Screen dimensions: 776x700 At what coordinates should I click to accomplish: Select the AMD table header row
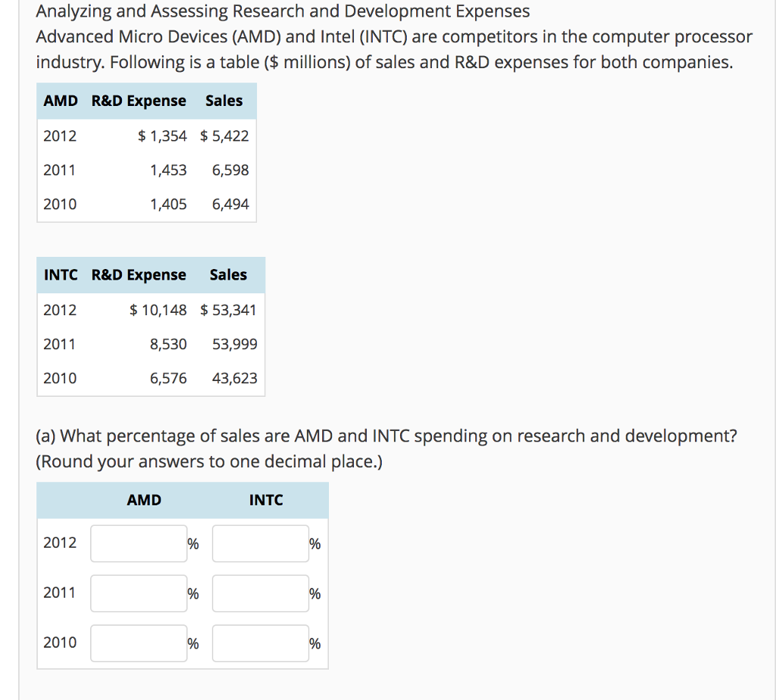coord(146,100)
